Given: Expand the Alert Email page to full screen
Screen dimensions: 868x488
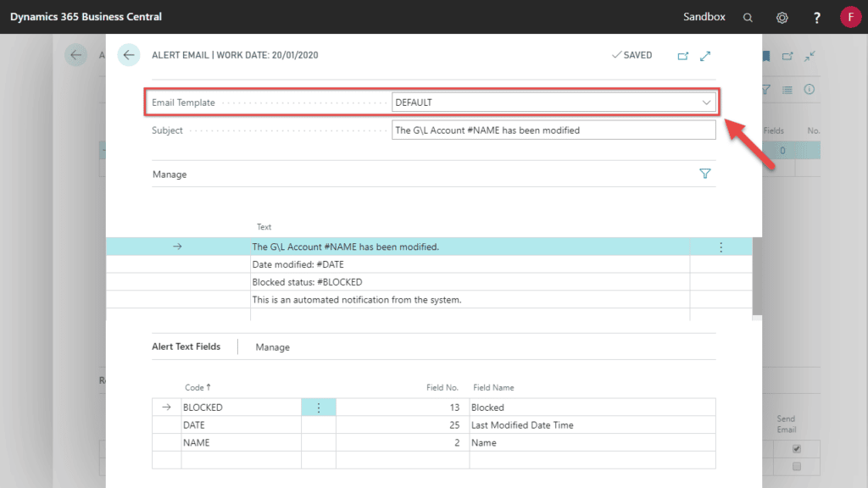Looking at the screenshot, I should click(x=705, y=56).
